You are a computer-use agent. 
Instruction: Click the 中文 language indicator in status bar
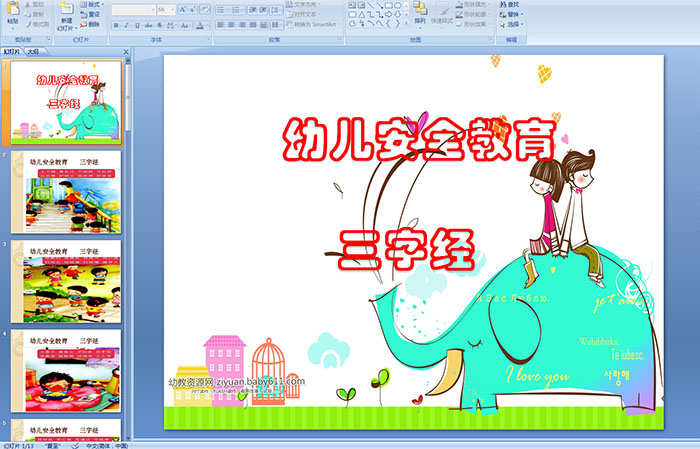[107, 446]
